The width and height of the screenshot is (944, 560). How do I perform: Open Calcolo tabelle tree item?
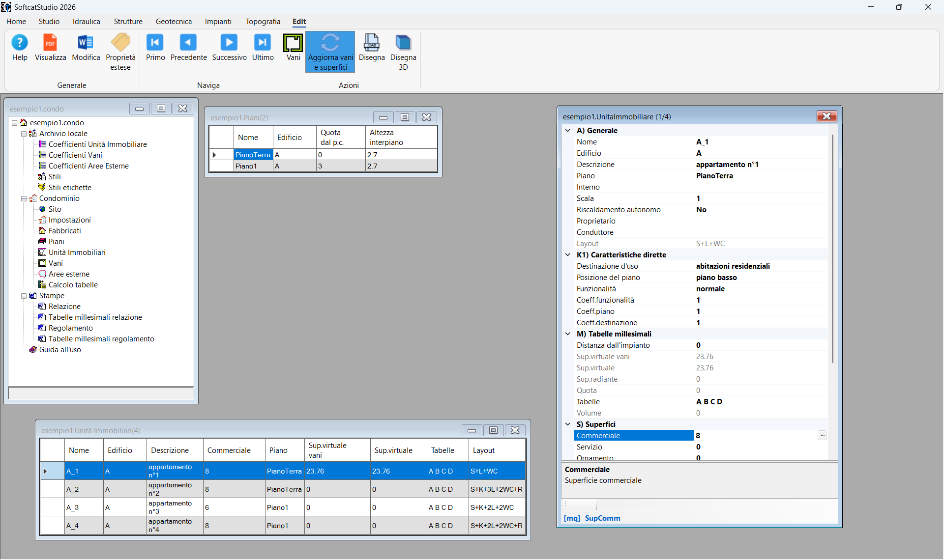(73, 285)
